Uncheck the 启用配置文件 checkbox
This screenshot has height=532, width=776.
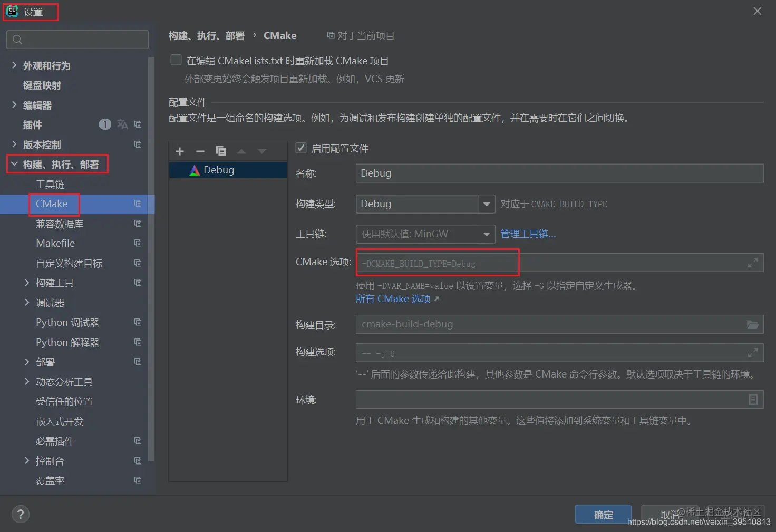tap(300, 148)
